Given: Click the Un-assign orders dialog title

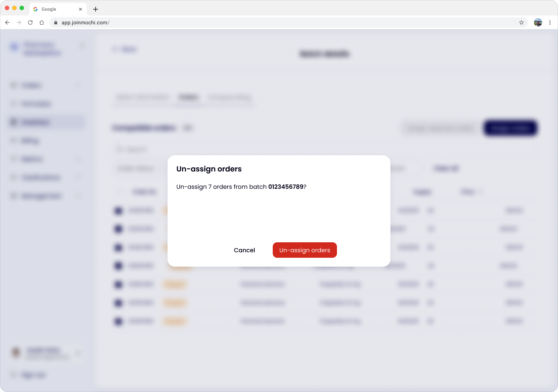Looking at the screenshot, I should (x=209, y=169).
